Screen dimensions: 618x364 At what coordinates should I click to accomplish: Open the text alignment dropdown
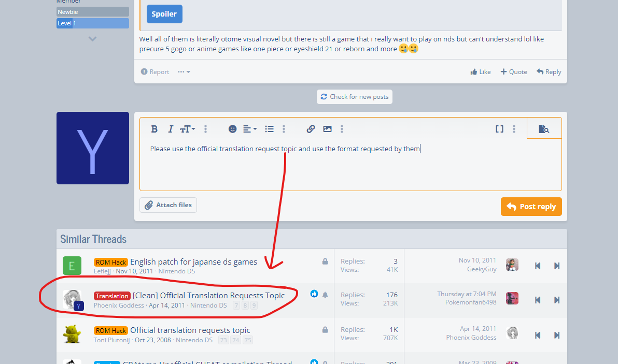(x=250, y=129)
